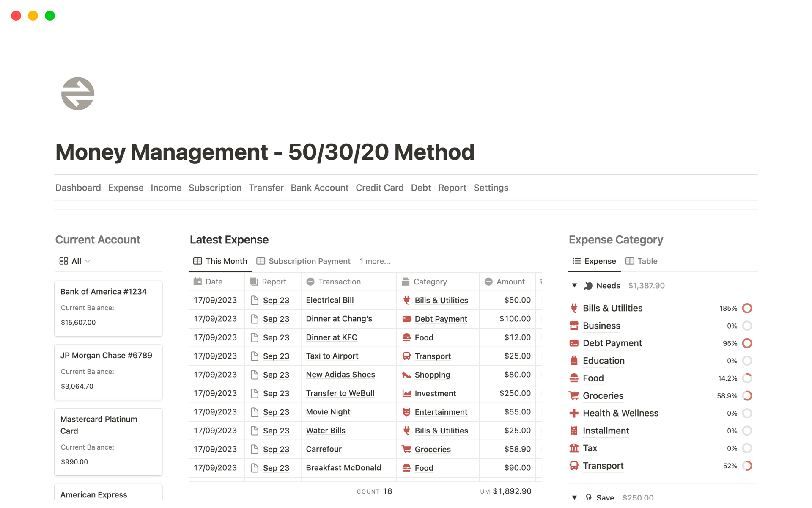This screenshot has width=812, height=508.
Task: Click the Debt Payment 95% progress ring
Action: [747, 343]
